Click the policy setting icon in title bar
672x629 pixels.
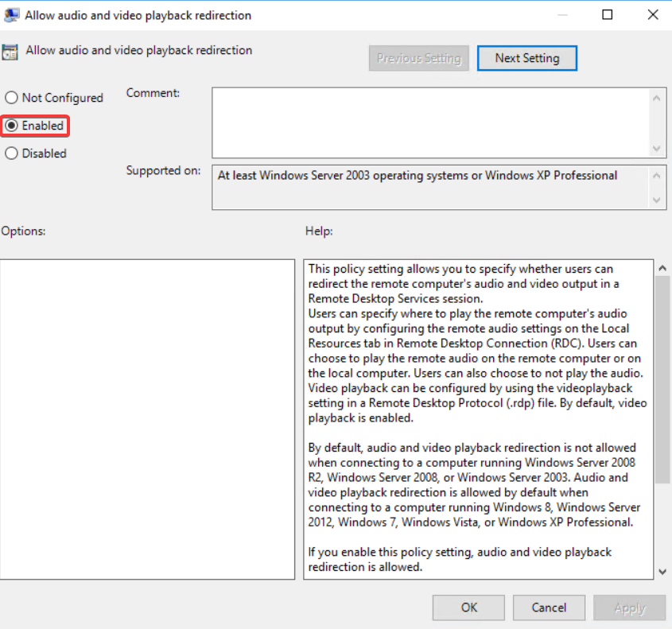[x=12, y=14]
